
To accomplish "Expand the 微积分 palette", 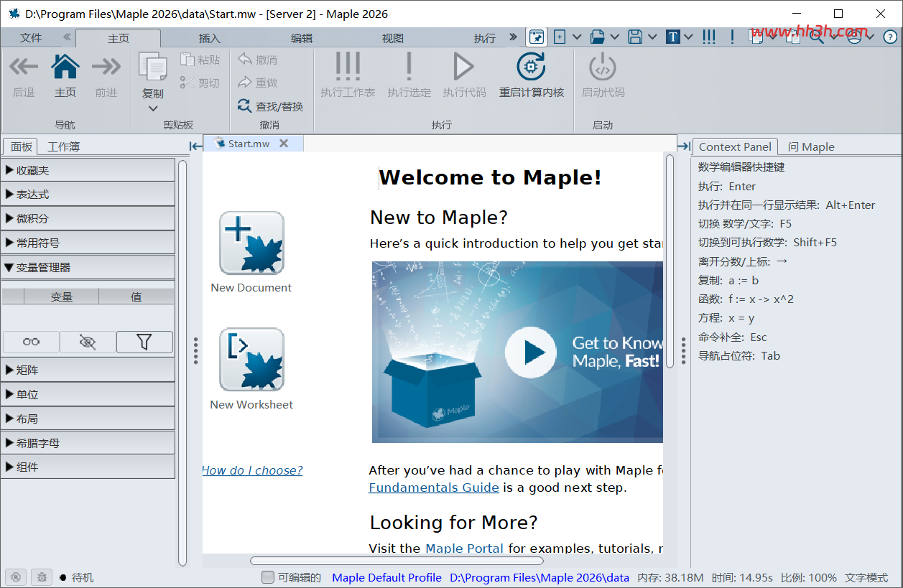I will coord(88,218).
